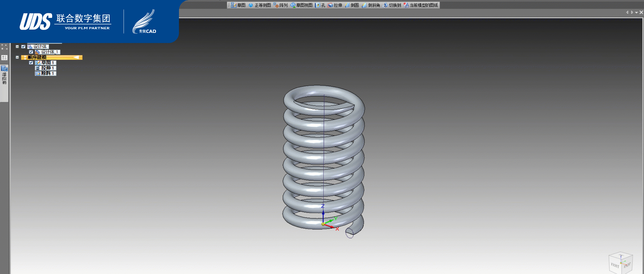644x274 pixels.
Task: Select the 倒斜角 (Chamfer) tool
Action: (x=371, y=5)
